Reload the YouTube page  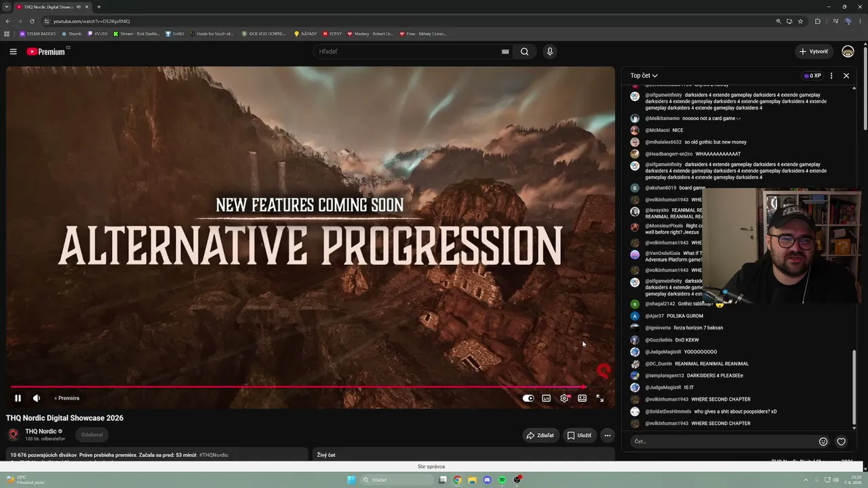point(32,21)
